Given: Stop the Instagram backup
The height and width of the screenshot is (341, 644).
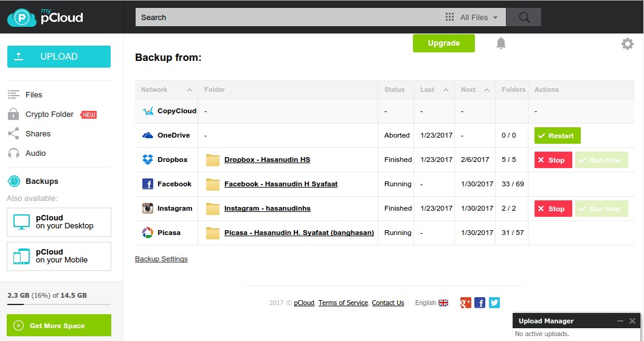Looking at the screenshot, I should coord(553,208).
